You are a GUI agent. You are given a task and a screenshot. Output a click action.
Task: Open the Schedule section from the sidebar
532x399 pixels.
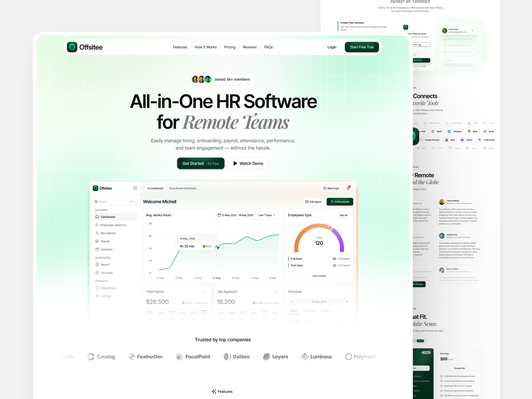coord(107,249)
